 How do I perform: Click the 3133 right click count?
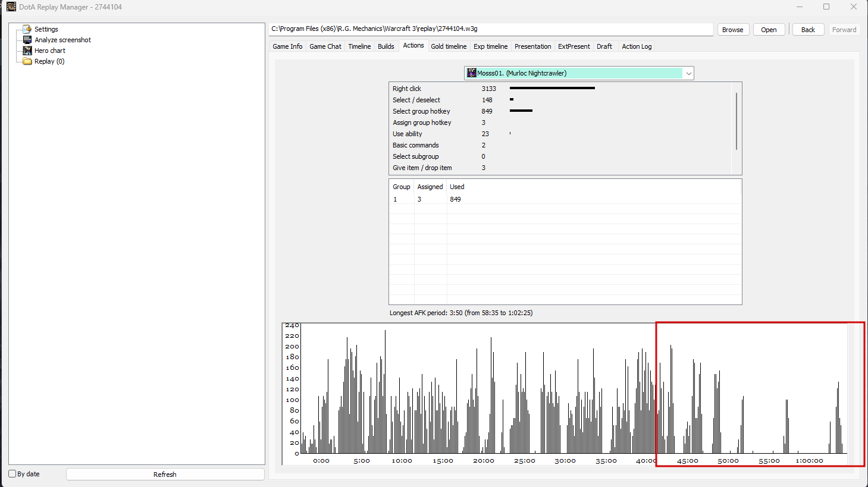coord(488,89)
